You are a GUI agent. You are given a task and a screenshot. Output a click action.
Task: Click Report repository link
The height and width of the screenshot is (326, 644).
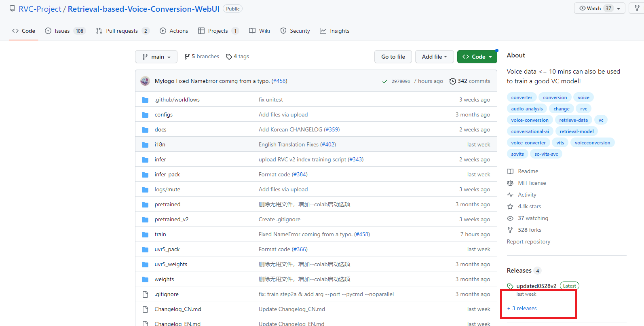528,241
